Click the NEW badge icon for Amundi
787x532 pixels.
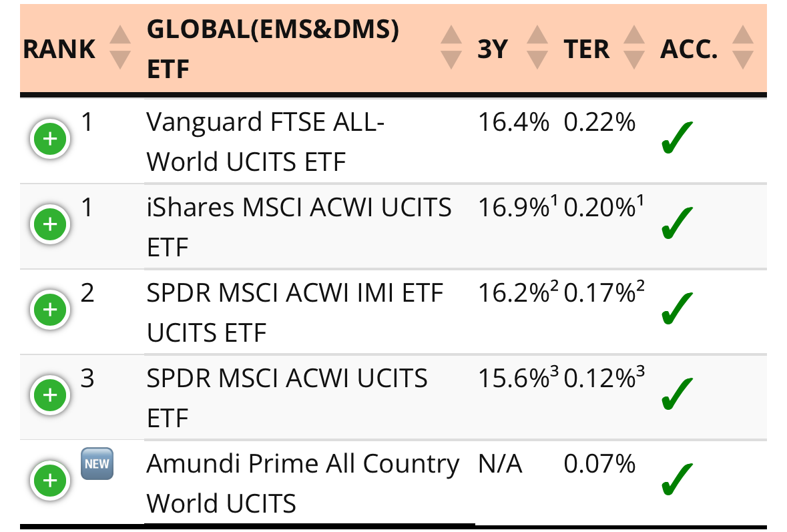point(97,464)
